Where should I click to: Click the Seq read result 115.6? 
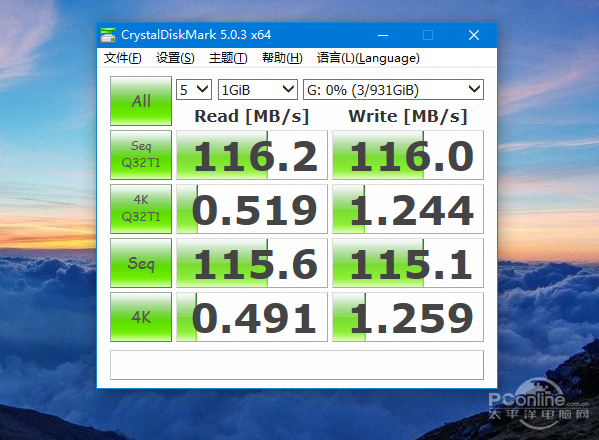252,263
